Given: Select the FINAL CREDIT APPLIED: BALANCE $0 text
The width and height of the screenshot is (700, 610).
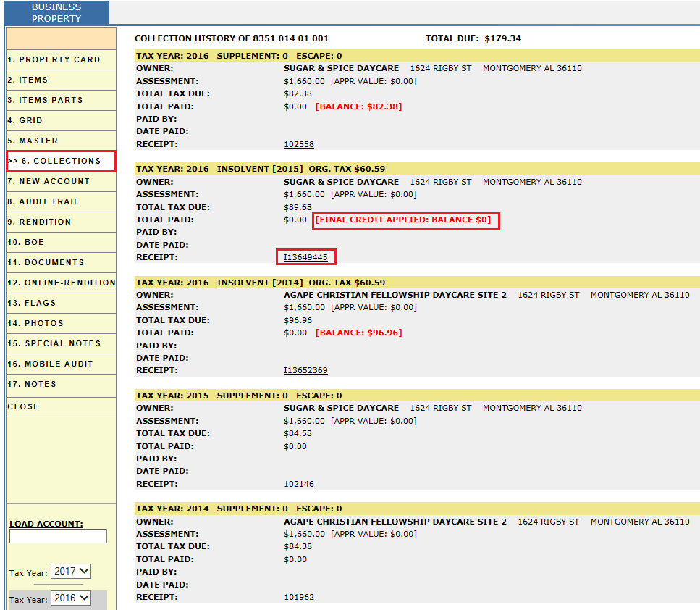Looking at the screenshot, I should click(403, 220).
